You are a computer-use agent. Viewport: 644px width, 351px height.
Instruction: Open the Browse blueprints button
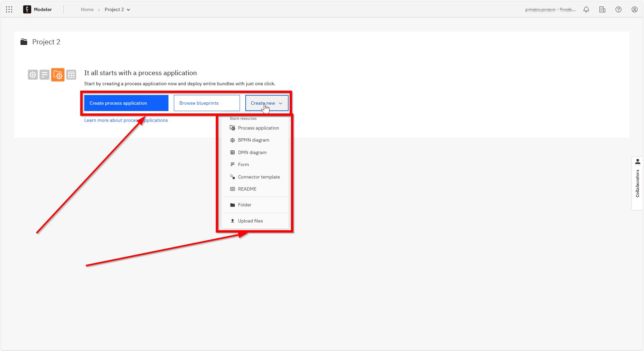(x=206, y=103)
